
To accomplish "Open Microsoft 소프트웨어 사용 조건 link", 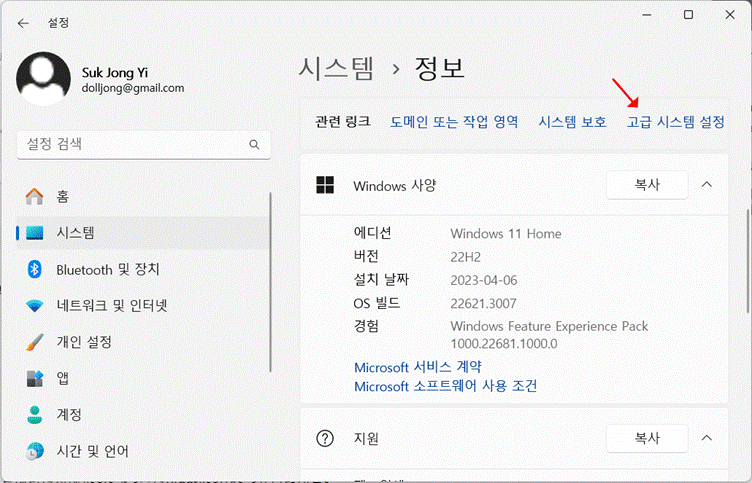I will pos(446,386).
